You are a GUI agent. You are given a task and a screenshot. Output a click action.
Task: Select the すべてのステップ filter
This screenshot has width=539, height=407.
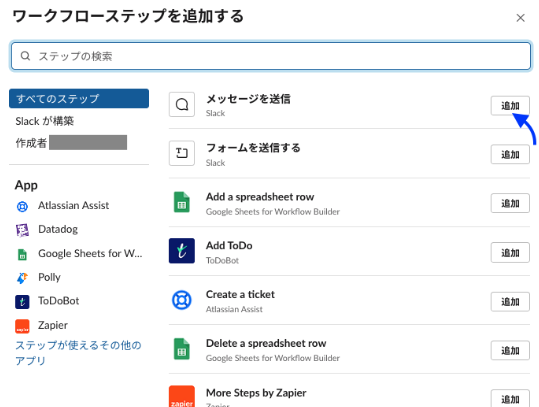(79, 99)
